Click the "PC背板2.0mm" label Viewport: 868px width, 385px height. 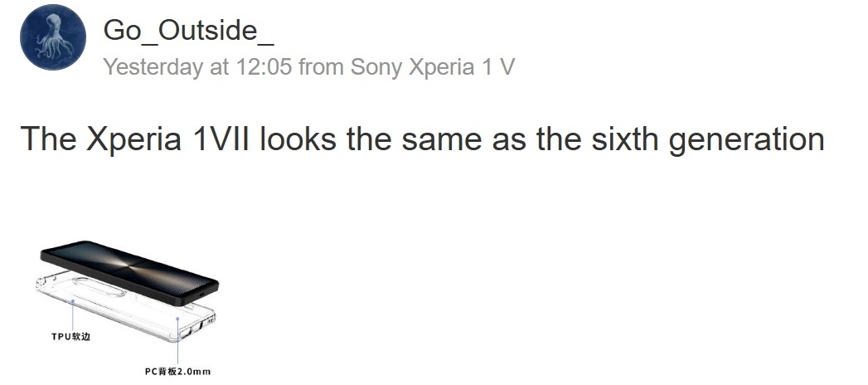(x=177, y=371)
